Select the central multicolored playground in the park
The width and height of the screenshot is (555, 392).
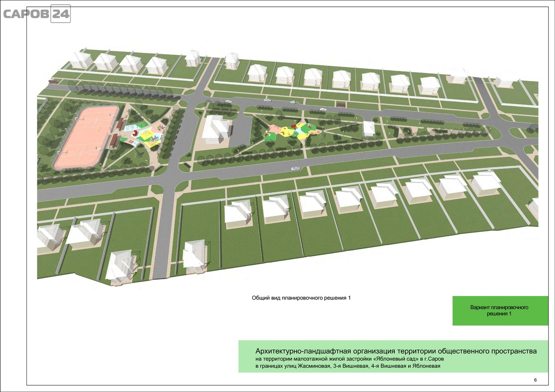coord(292,131)
